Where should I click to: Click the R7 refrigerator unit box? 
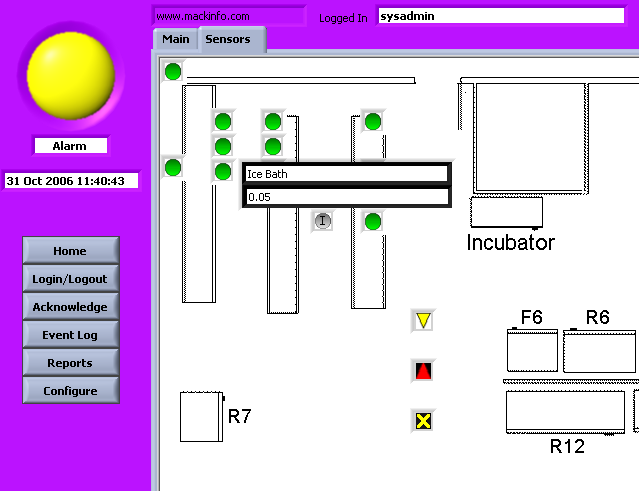[x=202, y=416]
